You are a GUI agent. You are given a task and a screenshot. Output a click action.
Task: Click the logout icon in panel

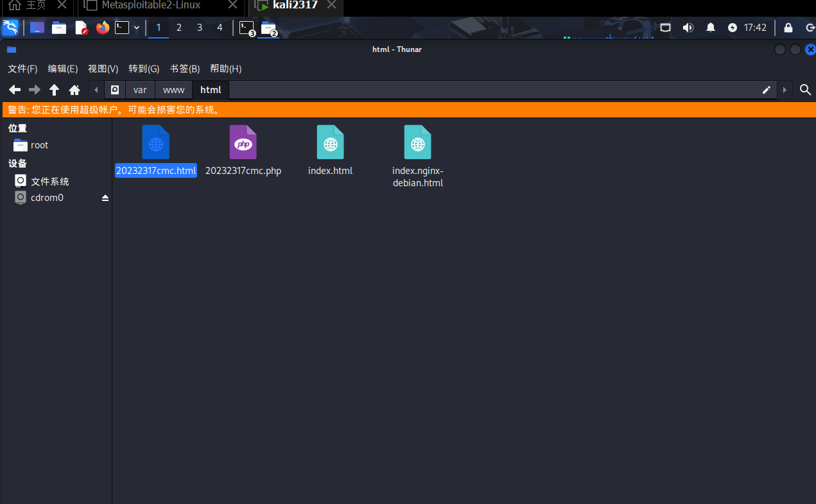click(810, 28)
